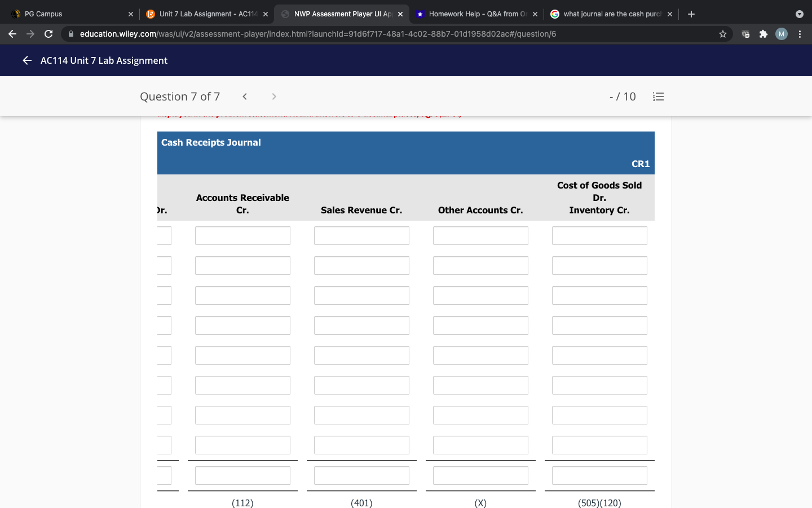This screenshot has width=812, height=508.
Task: Open the Chrome three-dot menu
Action: click(800, 34)
